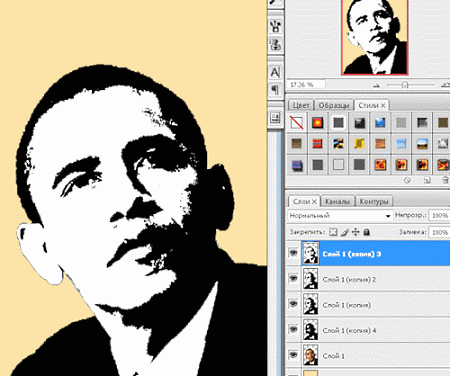The height and width of the screenshot is (376, 450).
Task: Apply the blue-yellow swirl style preset
Action: [338, 144]
